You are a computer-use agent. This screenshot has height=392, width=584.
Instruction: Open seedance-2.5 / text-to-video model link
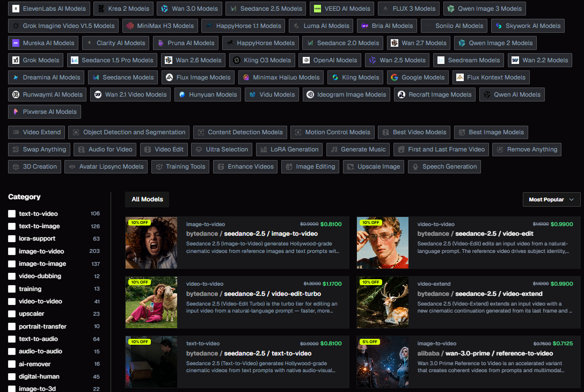coord(249,353)
